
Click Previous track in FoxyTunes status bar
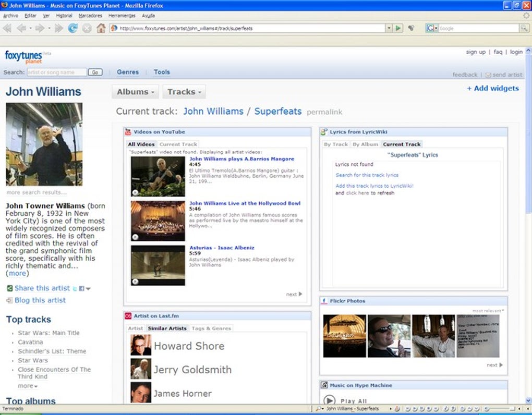(x=407, y=409)
